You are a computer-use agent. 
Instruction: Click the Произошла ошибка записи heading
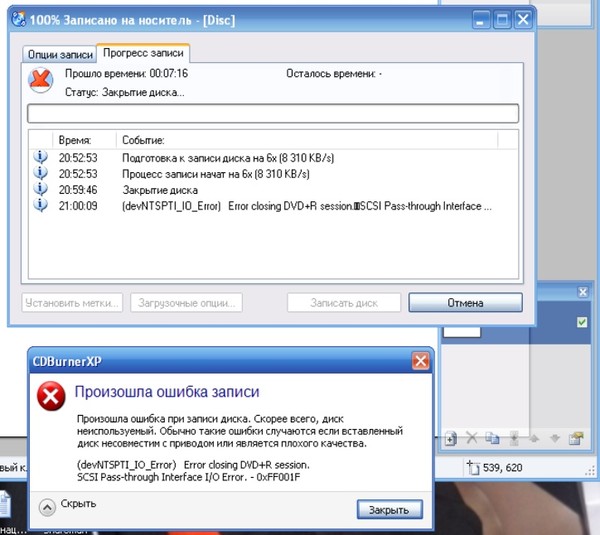[167, 391]
